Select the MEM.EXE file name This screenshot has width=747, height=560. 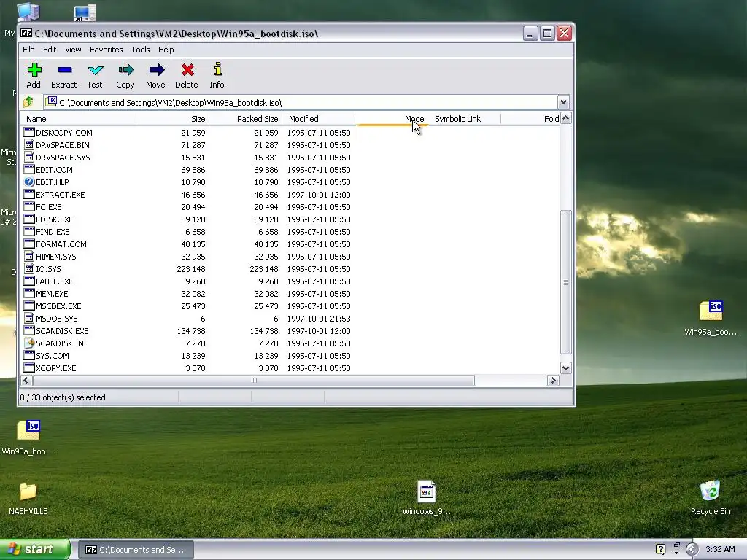point(52,293)
